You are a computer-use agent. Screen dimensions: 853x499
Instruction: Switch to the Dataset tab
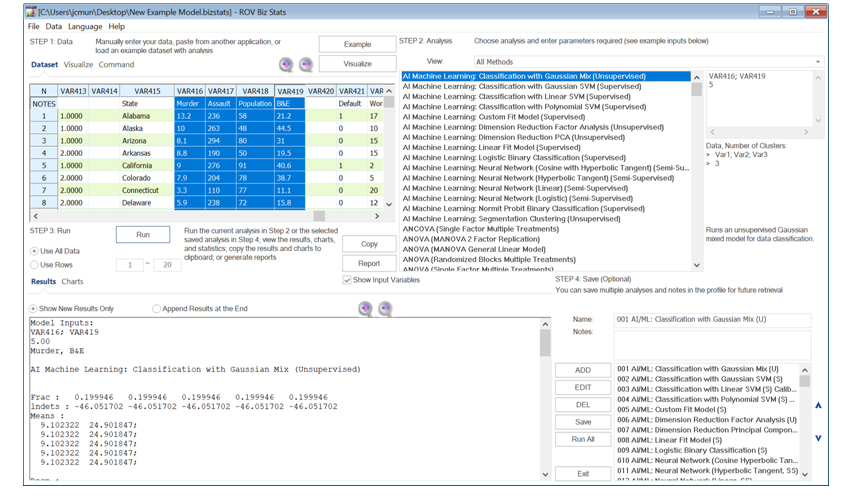point(45,64)
